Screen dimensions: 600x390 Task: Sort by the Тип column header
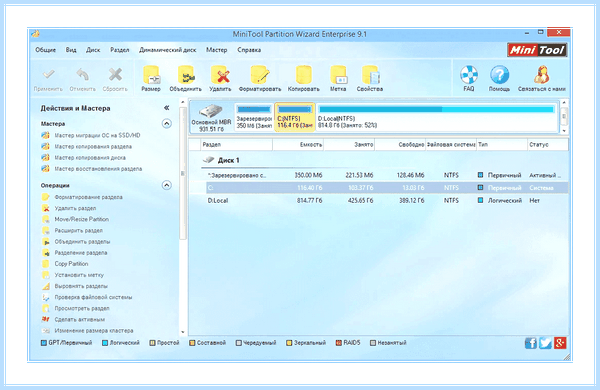[502, 145]
